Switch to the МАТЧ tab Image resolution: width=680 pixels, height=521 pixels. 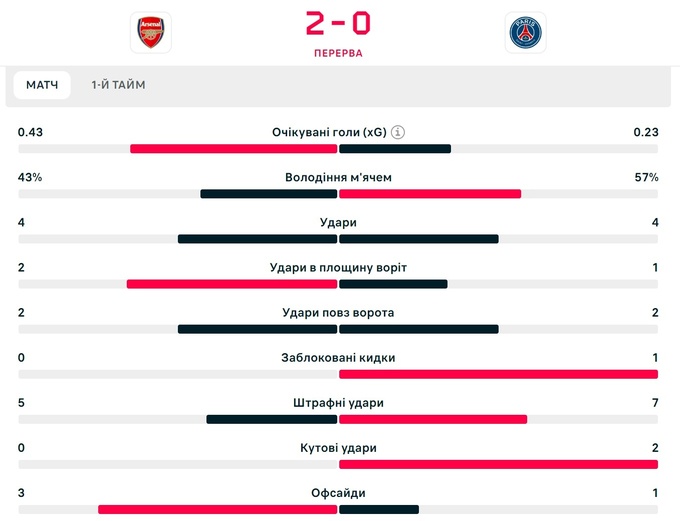(42, 85)
